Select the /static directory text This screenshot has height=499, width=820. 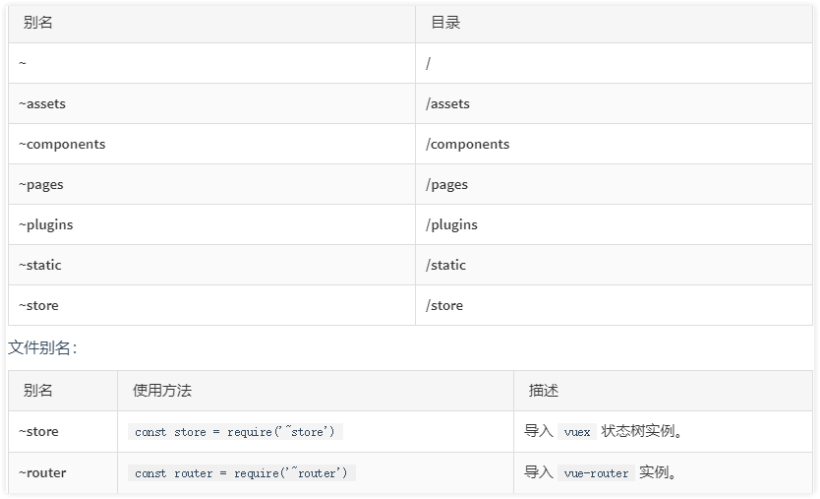point(446,265)
